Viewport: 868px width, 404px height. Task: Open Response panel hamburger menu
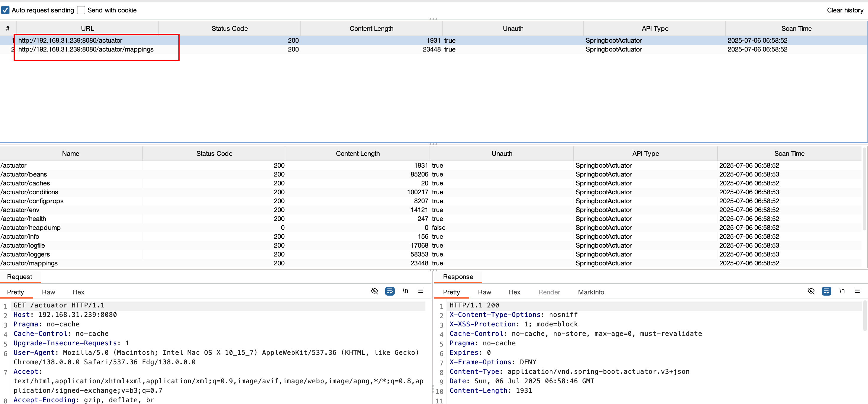click(857, 291)
